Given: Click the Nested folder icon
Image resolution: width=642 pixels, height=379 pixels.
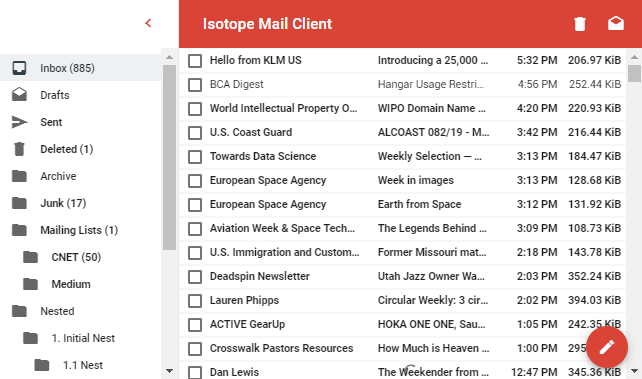Looking at the screenshot, I should coord(19,311).
